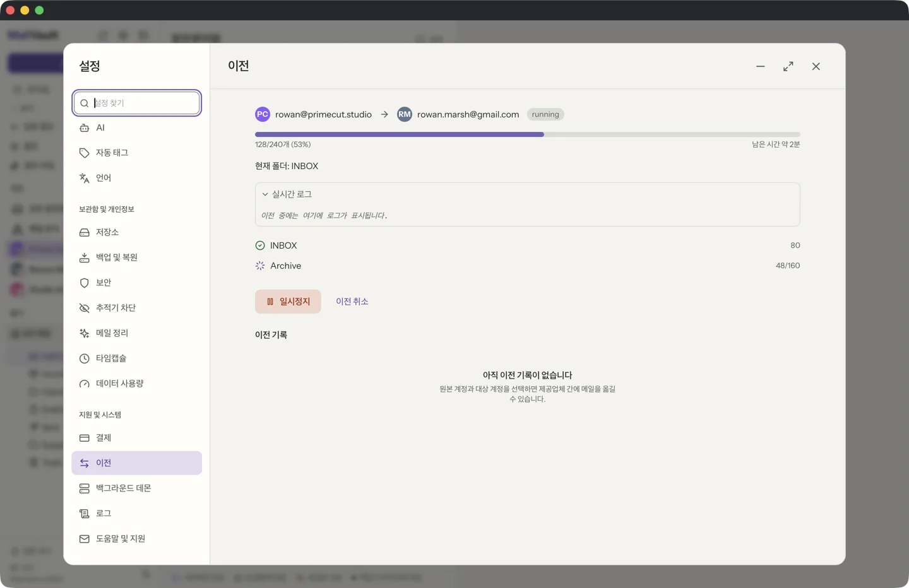Click the 도움말 및 지원 envelope icon
The image size is (909, 588).
84,539
